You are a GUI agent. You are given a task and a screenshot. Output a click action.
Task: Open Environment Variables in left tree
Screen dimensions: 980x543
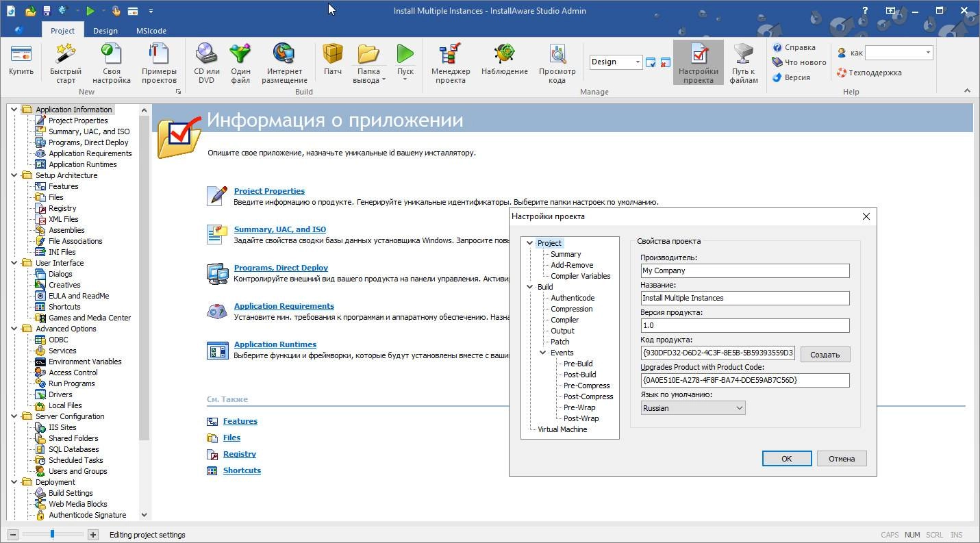85,362
